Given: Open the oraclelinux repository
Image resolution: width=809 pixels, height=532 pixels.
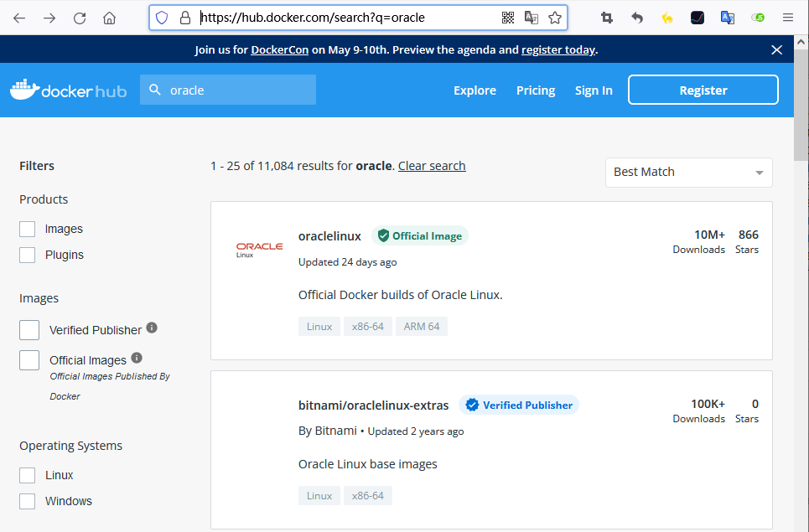Looking at the screenshot, I should (x=329, y=236).
